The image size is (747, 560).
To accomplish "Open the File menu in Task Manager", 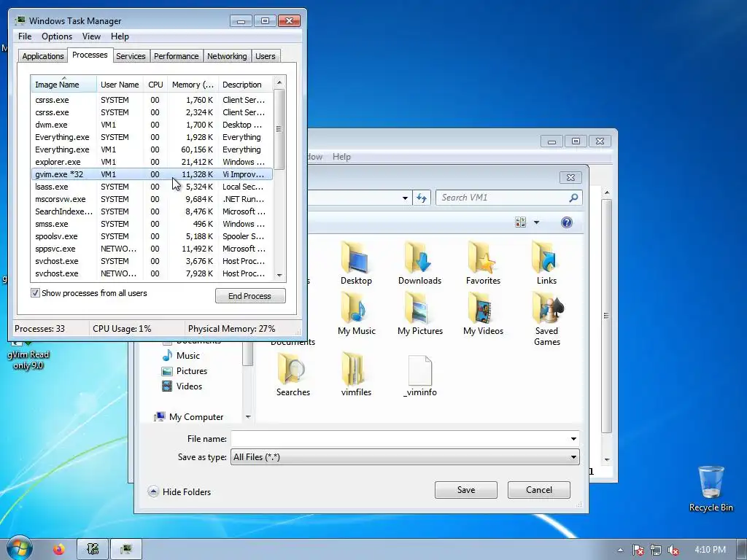I will (x=25, y=36).
